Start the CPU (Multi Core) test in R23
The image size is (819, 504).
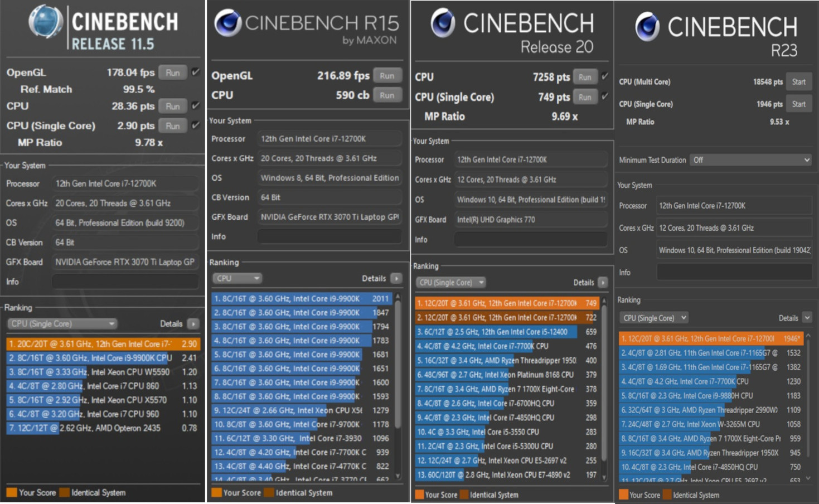(x=798, y=82)
